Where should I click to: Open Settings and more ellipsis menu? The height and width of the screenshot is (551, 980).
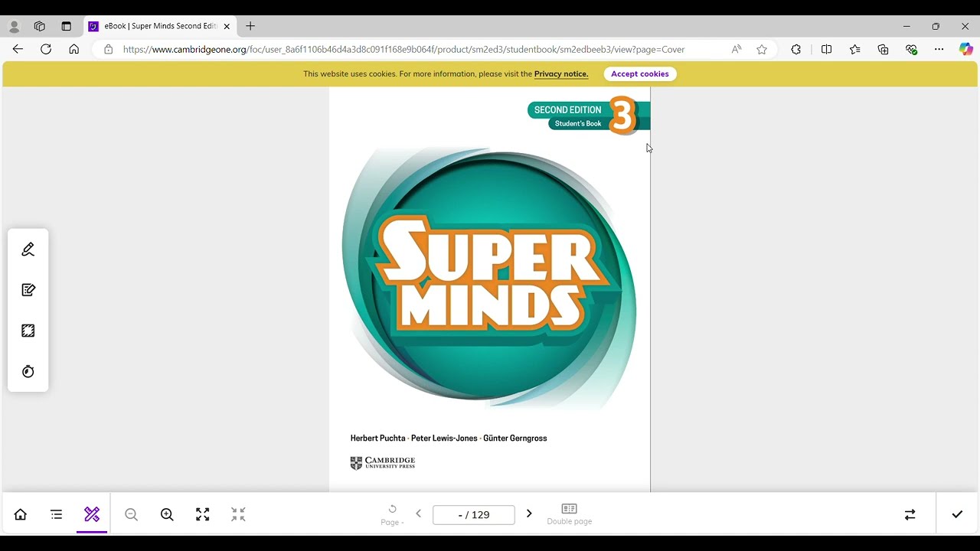click(939, 49)
